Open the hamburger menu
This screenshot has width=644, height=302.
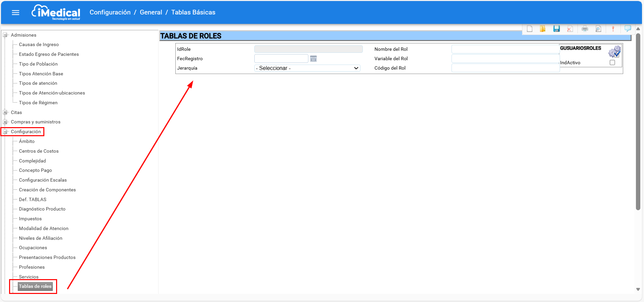[15, 12]
